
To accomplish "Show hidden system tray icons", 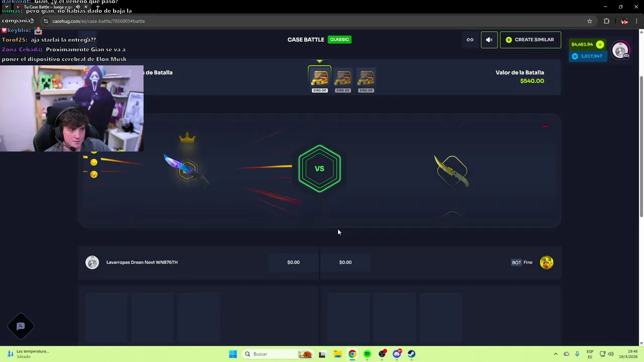I will point(555,354).
